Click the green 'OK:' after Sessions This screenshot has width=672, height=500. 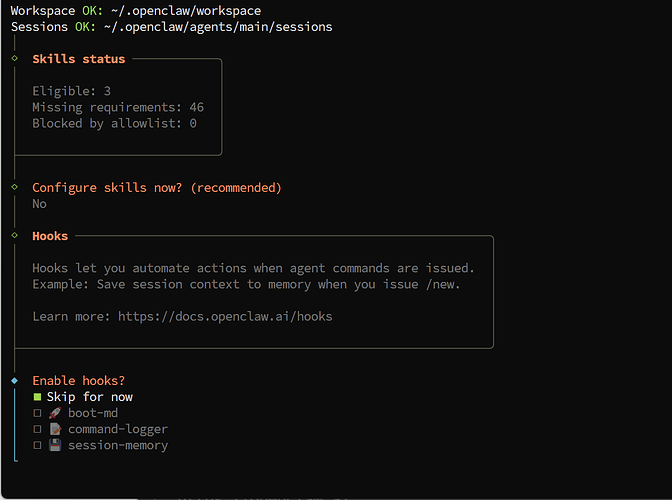pyautogui.click(x=85, y=27)
